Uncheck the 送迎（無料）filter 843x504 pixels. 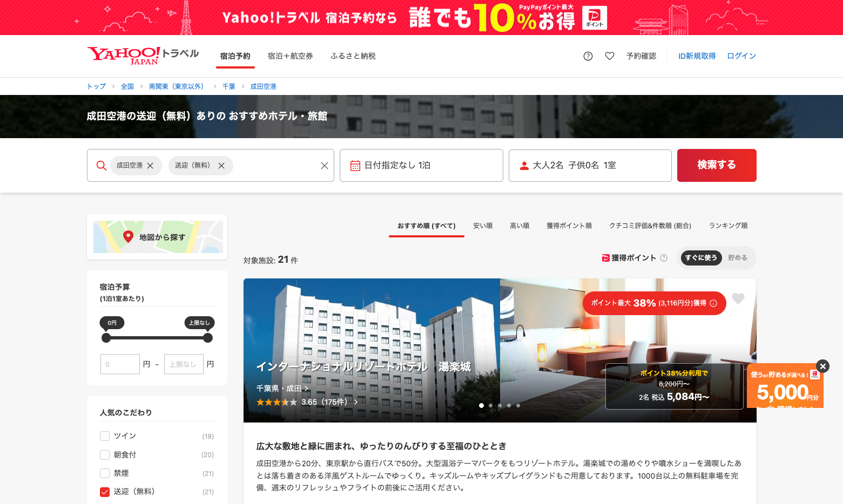(104, 492)
